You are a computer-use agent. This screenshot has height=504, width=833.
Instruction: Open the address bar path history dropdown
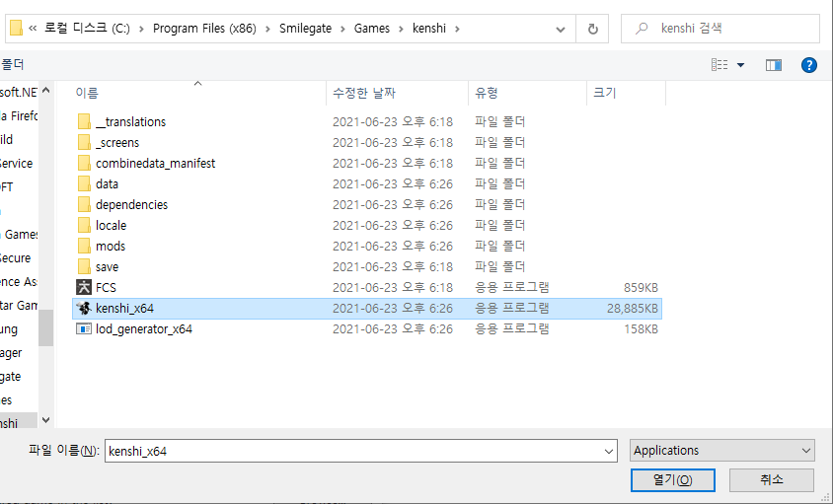(x=562, y=29)
